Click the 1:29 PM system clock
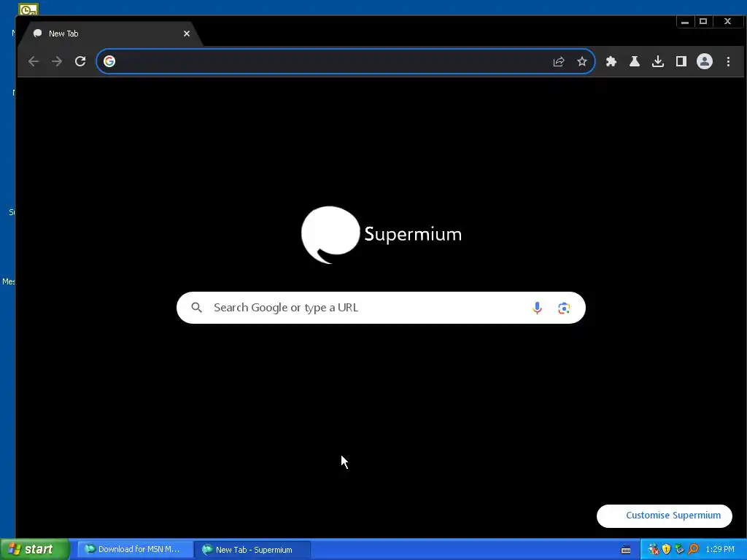This screenshot has height=560, width=747. (x=720, y=549)
